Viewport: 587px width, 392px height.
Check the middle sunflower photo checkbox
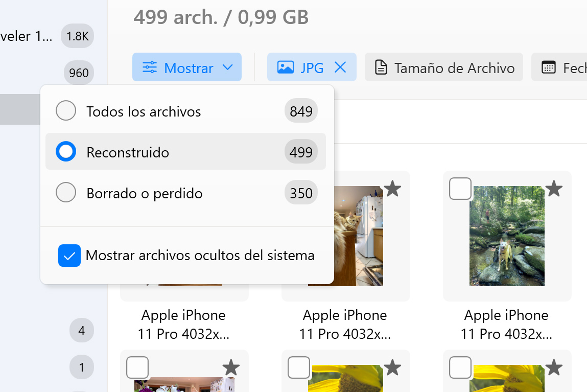299,367
